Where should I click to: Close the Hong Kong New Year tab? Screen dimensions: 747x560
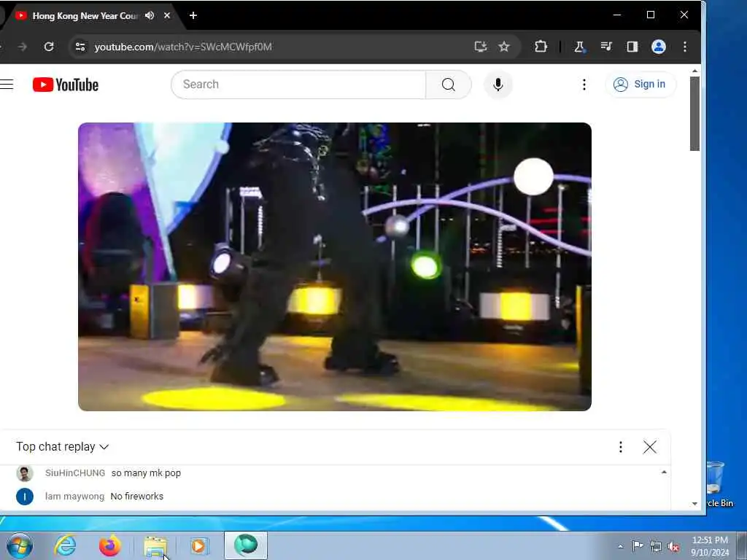pyautogui.click(x=167, y=15)
